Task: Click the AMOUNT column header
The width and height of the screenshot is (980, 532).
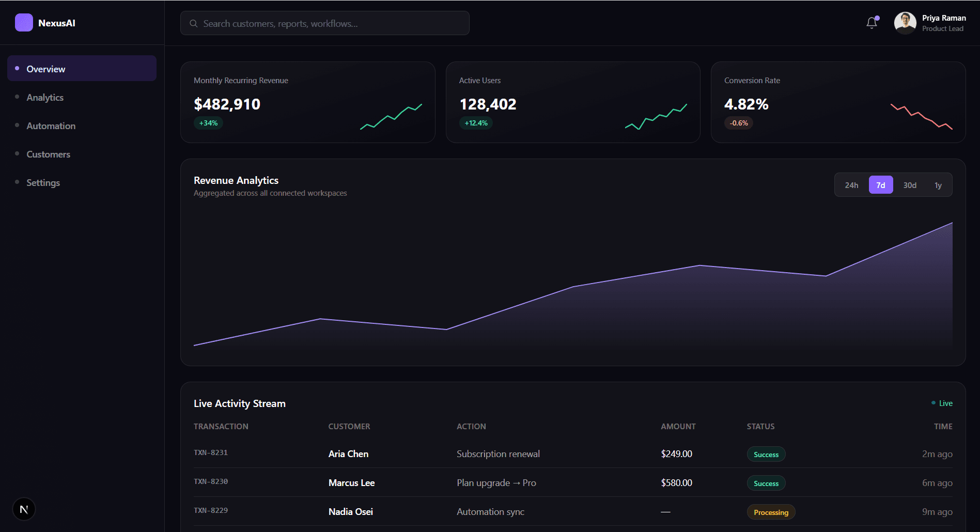Action: (x=678, y=427)
